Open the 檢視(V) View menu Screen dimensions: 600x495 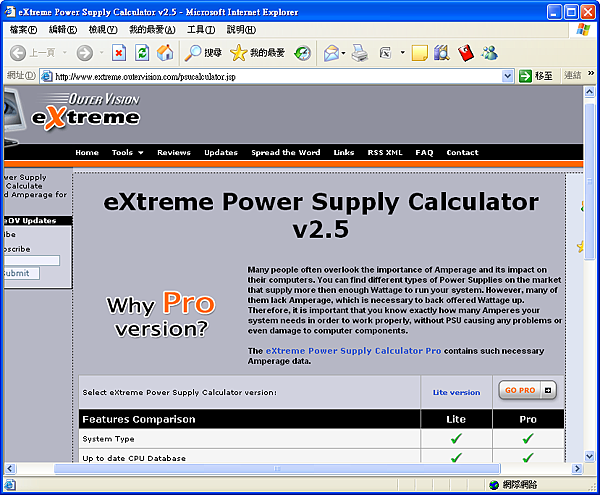coord(103,29)
